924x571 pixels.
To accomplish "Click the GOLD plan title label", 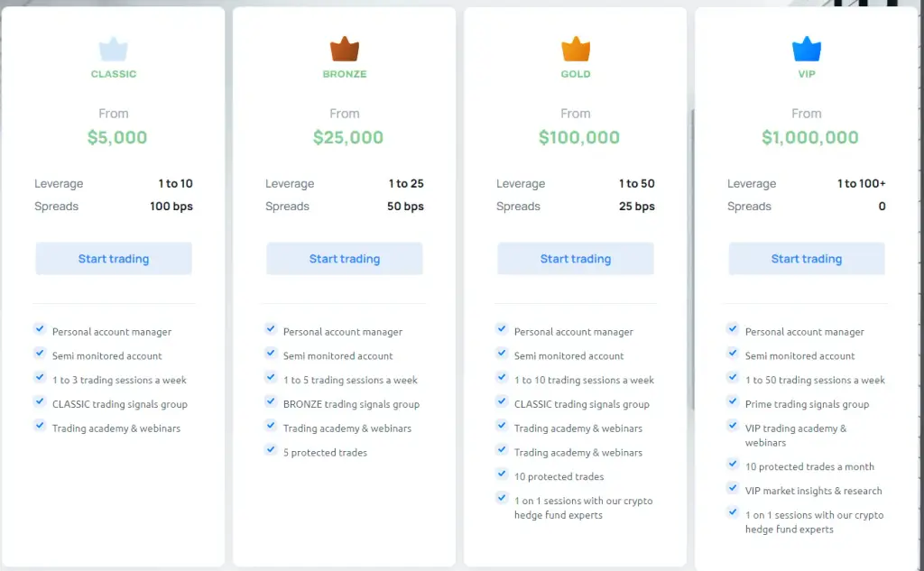I will (x=576, y=74).
